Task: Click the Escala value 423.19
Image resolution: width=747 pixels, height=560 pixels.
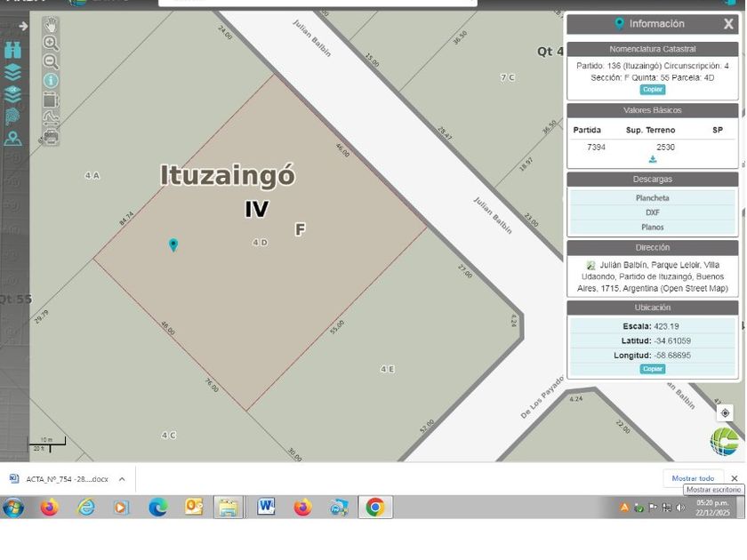Action: [x=666, y=326]
